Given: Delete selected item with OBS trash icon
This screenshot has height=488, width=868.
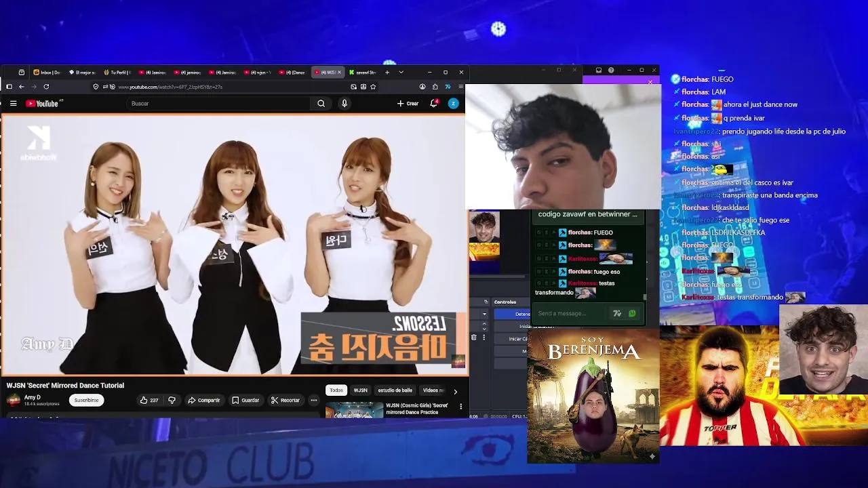Looking at the screenshot, I should (474, 338).
